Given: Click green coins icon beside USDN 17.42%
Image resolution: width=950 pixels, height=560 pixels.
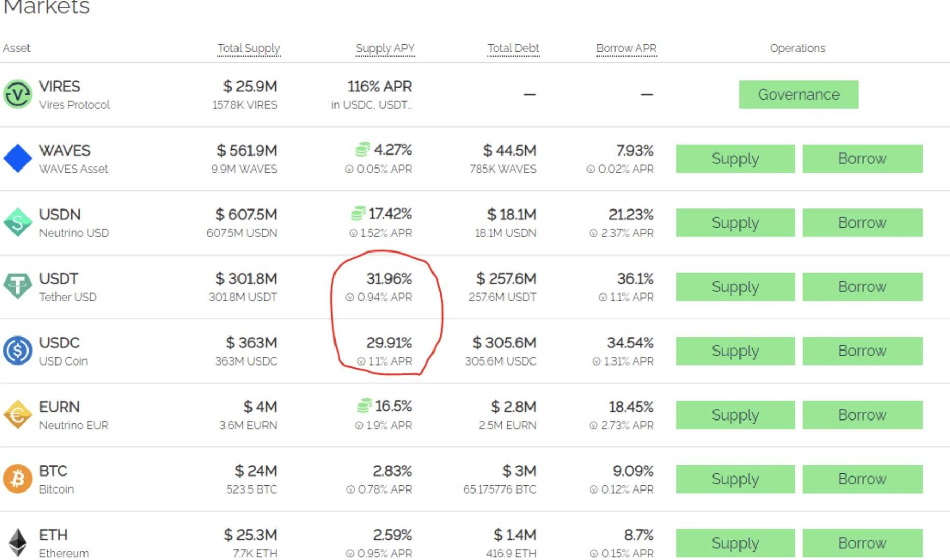Looking at the screenshot, I should click(x=358, y=213).
